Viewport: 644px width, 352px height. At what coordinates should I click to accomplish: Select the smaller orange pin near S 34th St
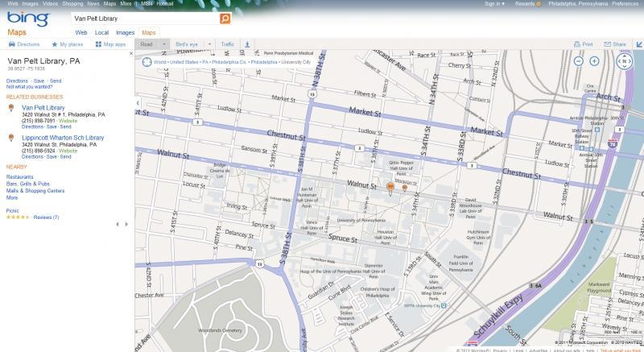pyautogui.click(x=405, y=188)
